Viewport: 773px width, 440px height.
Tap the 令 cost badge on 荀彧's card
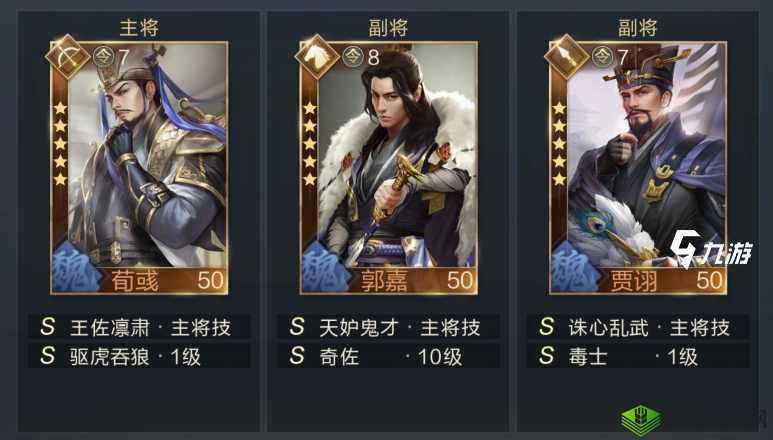click(x=111, y=57)
